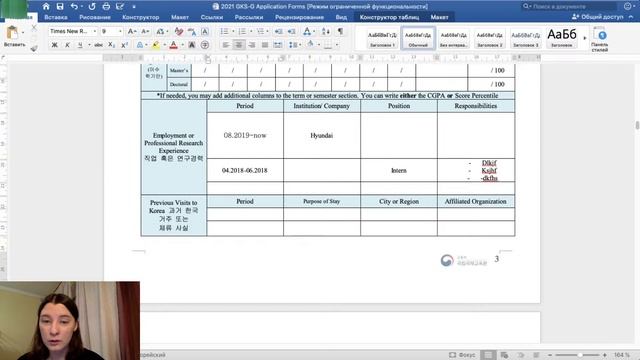Apply subscript formatting
This screenshot has height=360, width=640.
click(112, 45)
